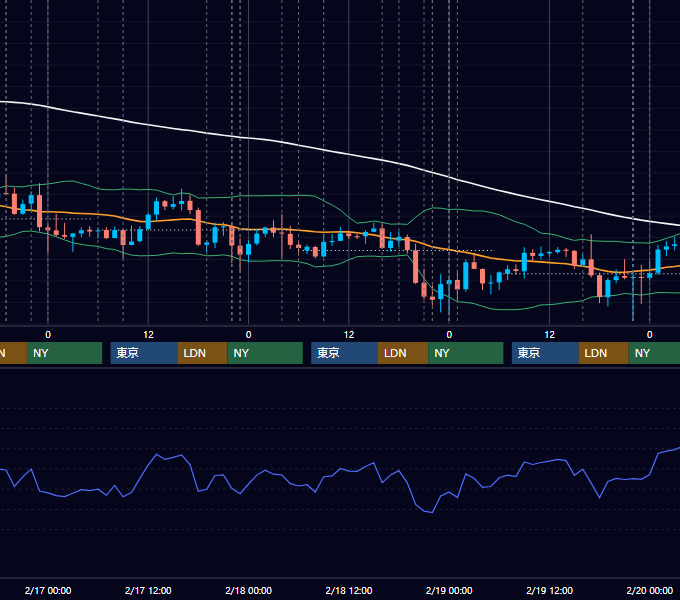The width and height of the screenshot is (680, 600).
Task: Select the 東京 session block on 2/18
Action: 344,353
